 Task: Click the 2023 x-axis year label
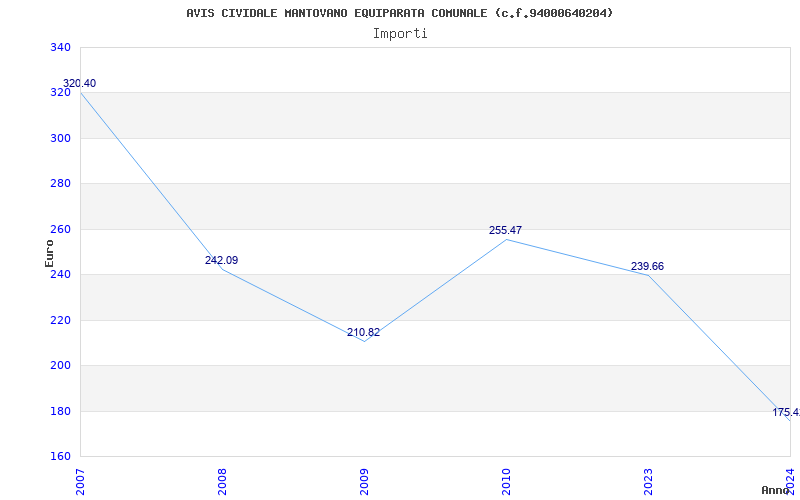[648, 482]
